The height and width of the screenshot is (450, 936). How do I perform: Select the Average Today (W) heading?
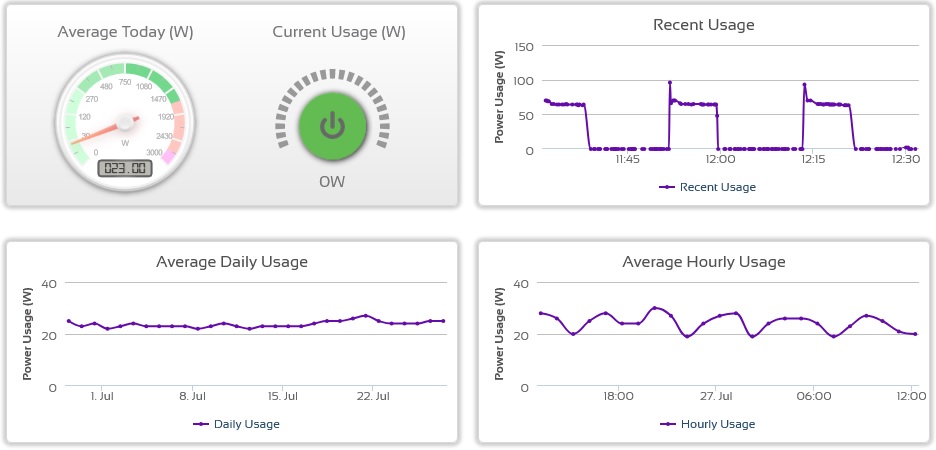tap(126, 32)
